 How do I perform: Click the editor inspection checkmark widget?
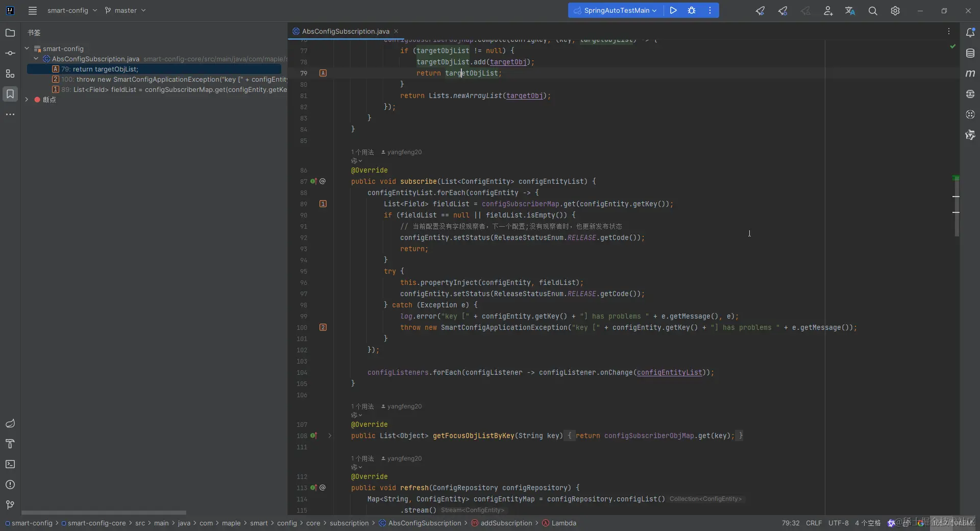pos(952,46)
